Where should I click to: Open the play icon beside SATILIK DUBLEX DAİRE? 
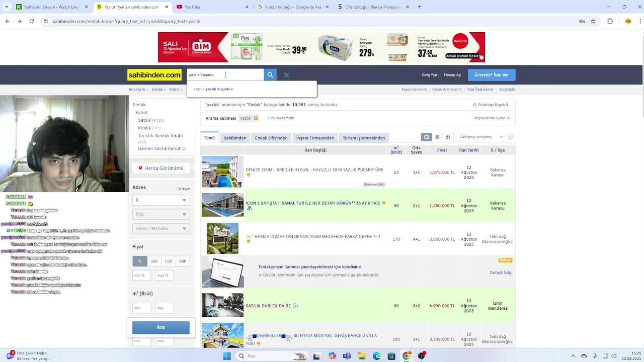295,306
